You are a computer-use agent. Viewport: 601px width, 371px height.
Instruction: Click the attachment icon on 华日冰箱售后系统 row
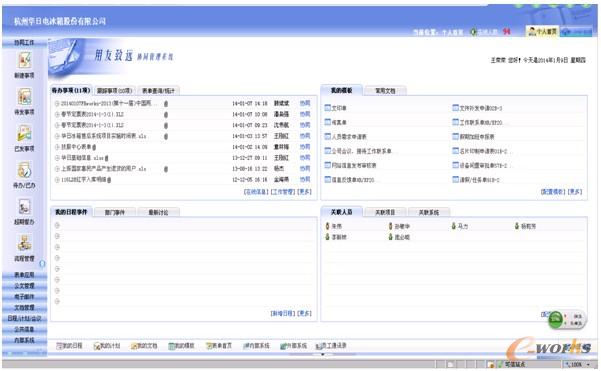click(166, 136)
